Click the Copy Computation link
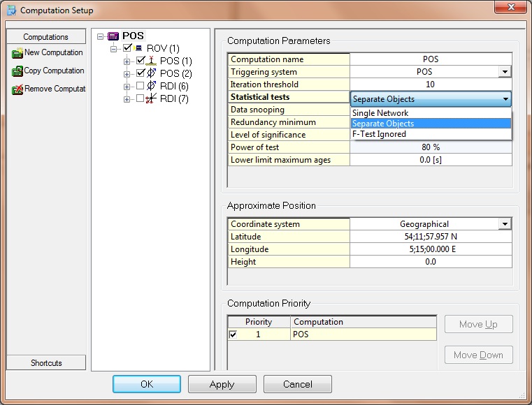This screenshot has width=532, height=405. click(x=54, y=71)
